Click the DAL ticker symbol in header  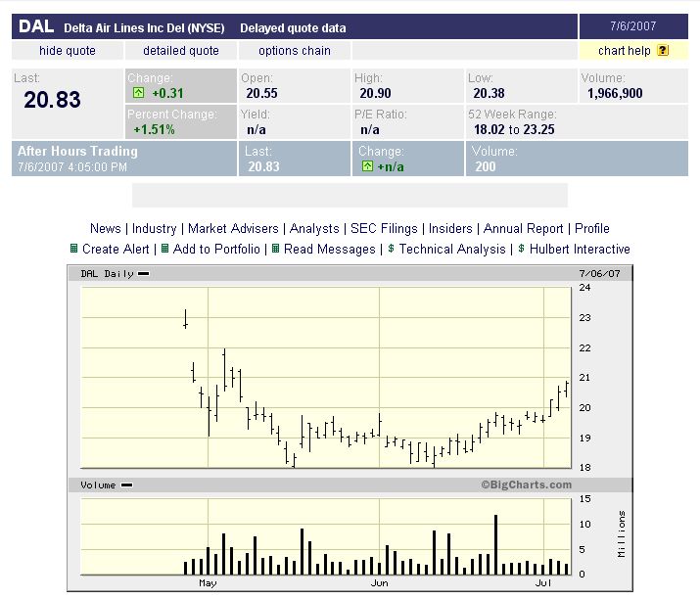click(36, 26)
